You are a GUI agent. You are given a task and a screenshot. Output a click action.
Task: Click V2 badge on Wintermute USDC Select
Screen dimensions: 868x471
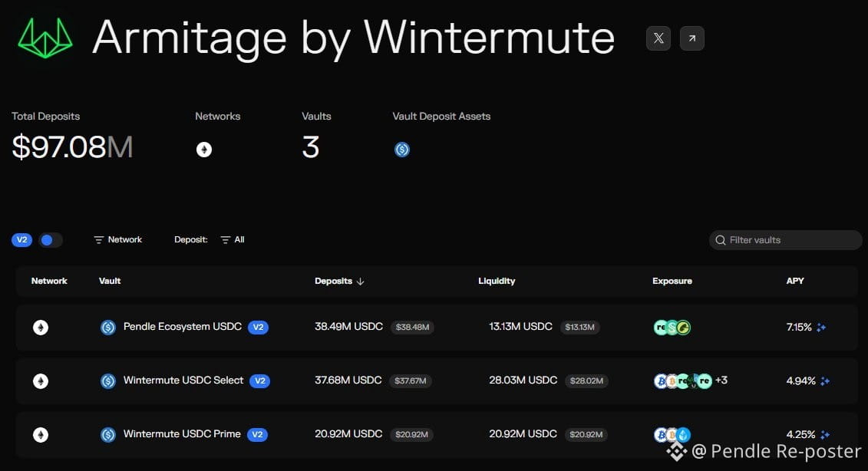point(259,380)
